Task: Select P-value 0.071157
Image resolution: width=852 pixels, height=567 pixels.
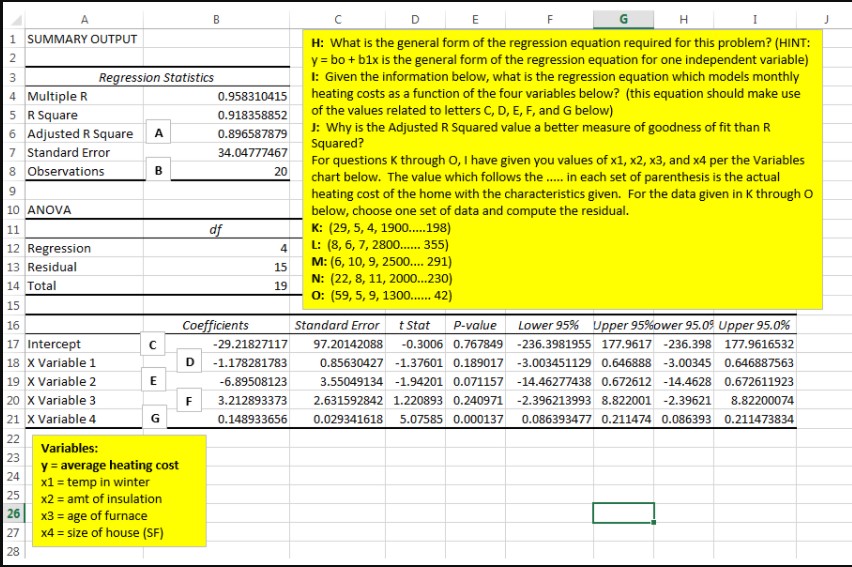Action: click(x=478, y=382)
